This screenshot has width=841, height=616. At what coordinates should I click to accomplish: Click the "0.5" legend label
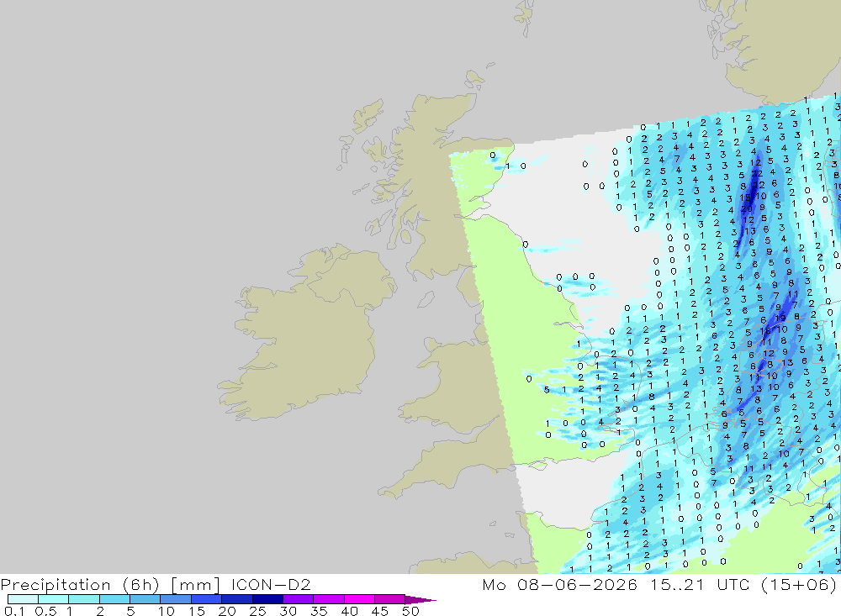pos(45,611)
